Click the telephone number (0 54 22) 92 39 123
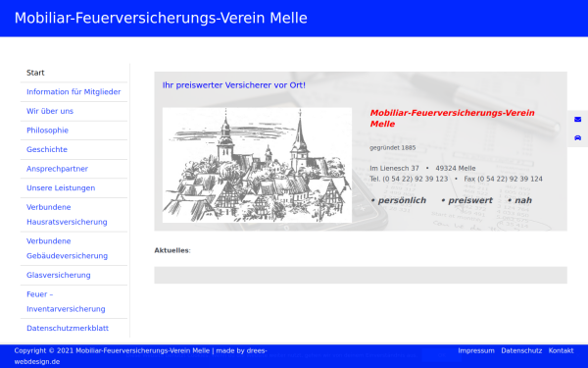Image resolution: width=588 pixels, height=368 pixels. (416, 179)
